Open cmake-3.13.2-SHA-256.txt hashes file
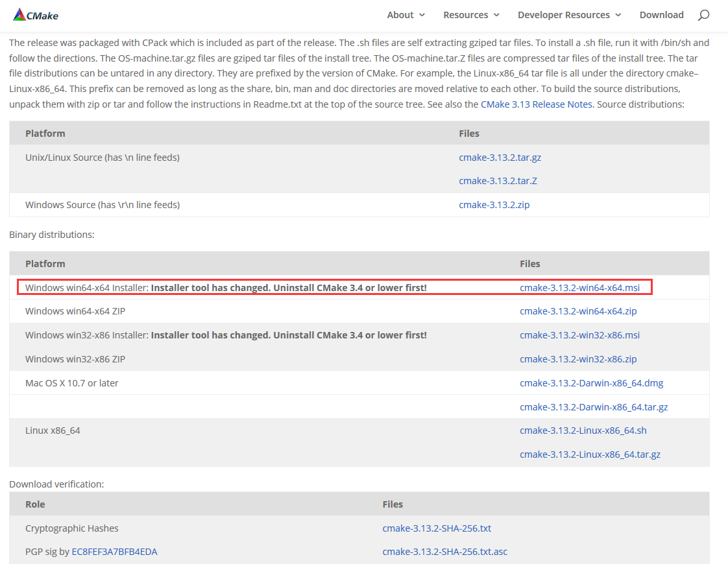The width and height of the screenshot is (728, 577). (x=437, y=528)
